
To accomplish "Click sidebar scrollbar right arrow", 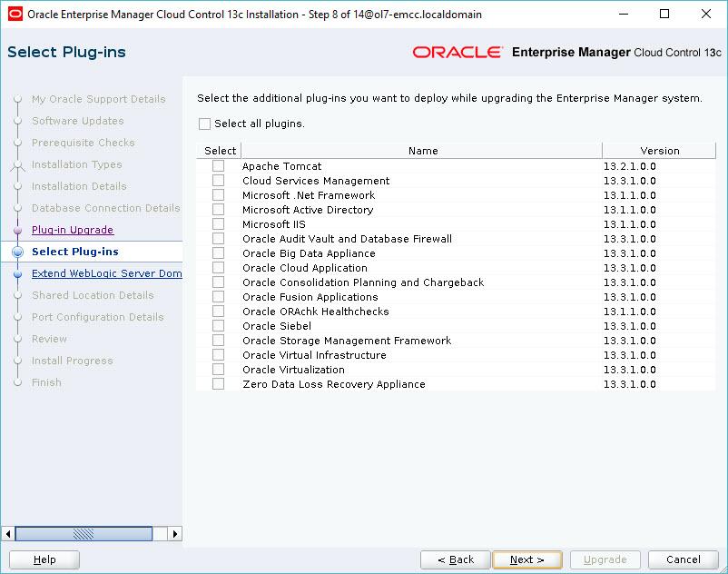I will pyautogui.click(x=175, y=534).
